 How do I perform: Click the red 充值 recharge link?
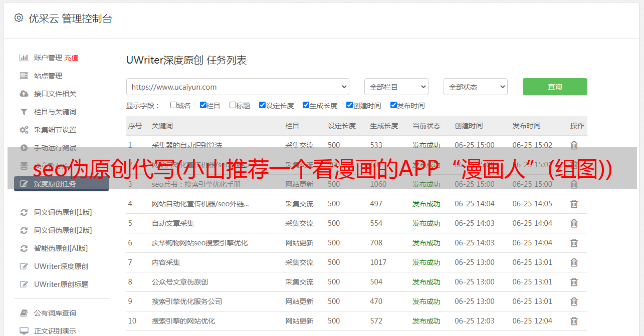tap(71, 58)
